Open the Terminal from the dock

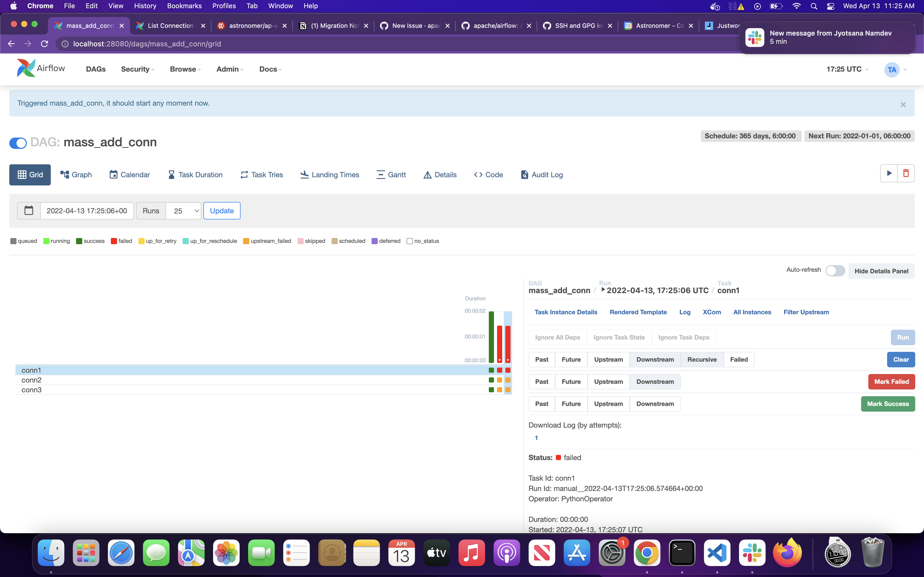pos(682,553)
